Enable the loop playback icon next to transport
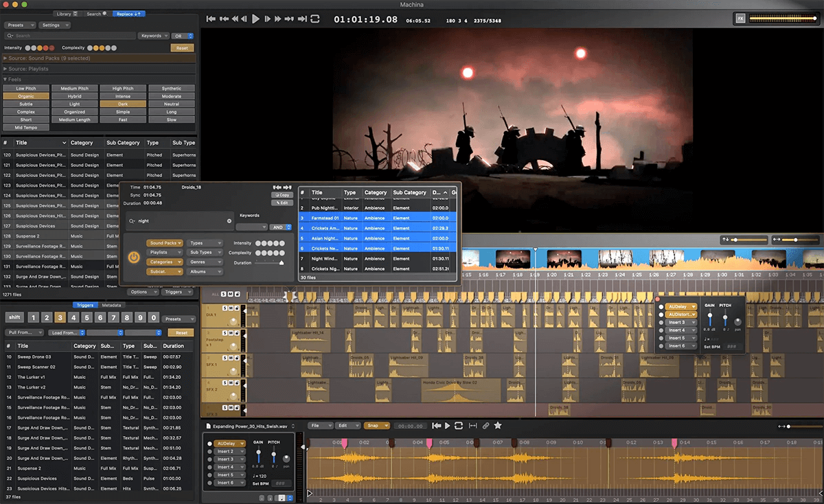This screenshot has height=504, width=824. [x=314, y=19]
